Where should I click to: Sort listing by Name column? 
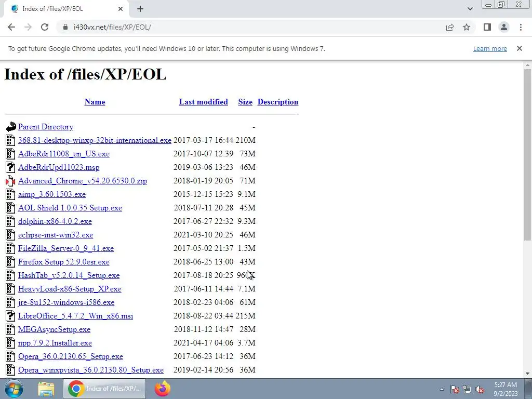(95, 102)
